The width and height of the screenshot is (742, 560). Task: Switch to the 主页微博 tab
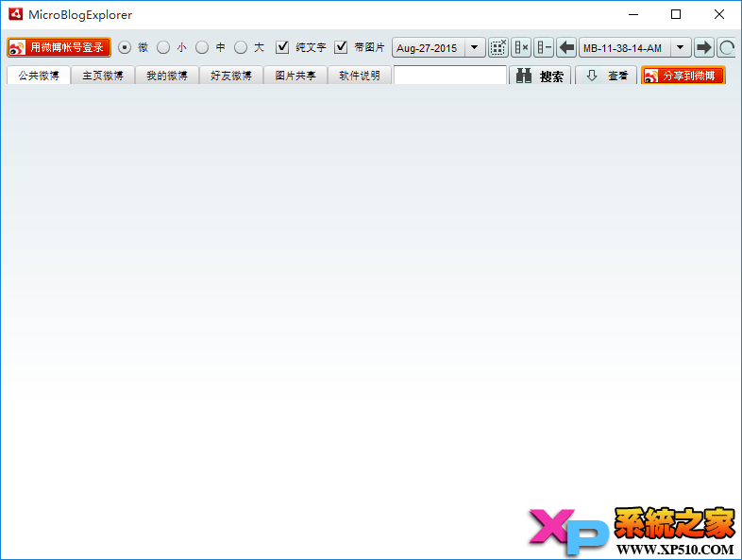tap(103, 76)
